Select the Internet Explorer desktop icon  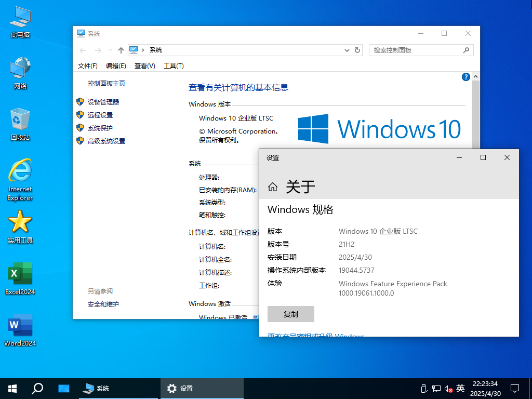[20, 180]
